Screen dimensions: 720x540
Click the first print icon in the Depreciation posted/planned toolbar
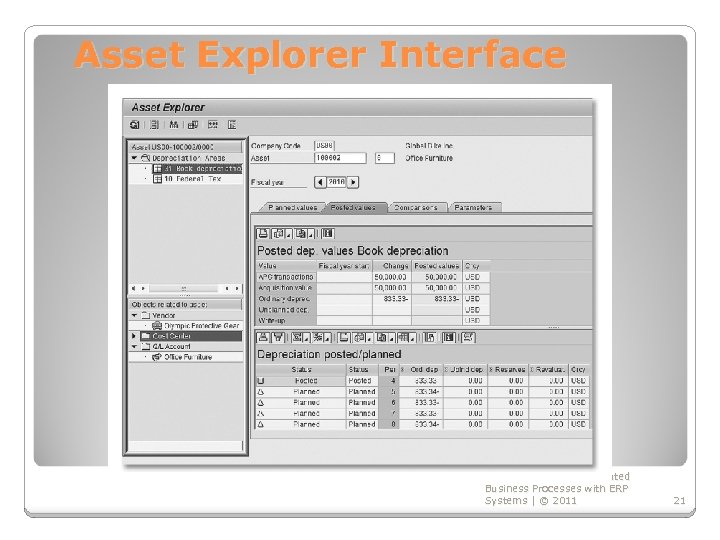point(263,338)
